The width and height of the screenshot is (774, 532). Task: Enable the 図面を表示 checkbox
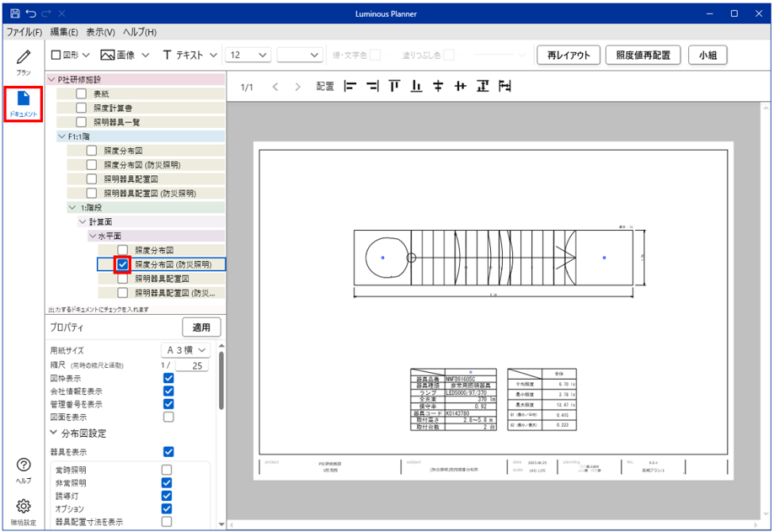[168, 417]
